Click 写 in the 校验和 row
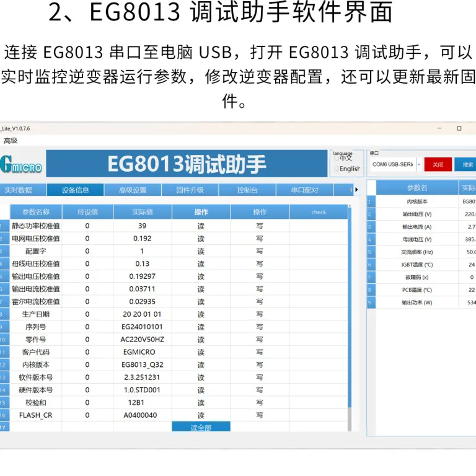This screenshot has height=476, width=476. tap(260, 402)
